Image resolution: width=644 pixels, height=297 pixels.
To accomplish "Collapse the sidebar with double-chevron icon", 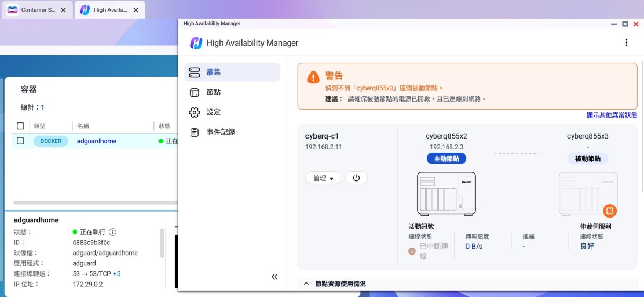I will [x=274, y=277].
